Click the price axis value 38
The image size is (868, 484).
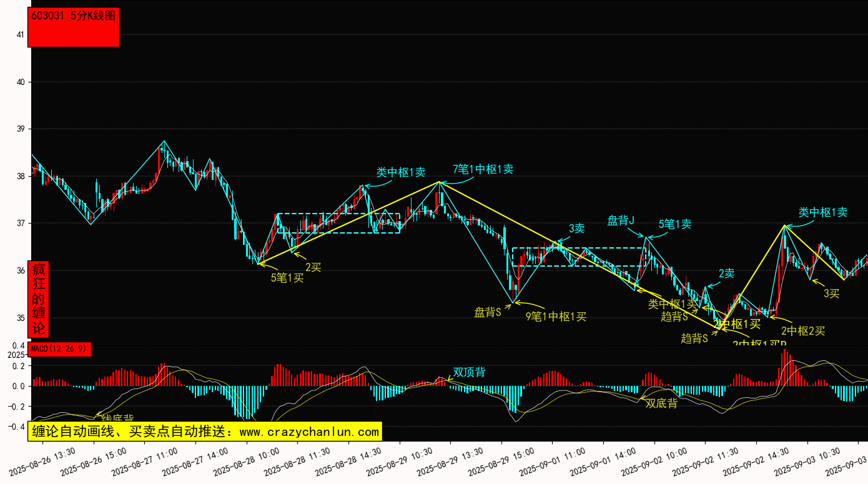20,176
